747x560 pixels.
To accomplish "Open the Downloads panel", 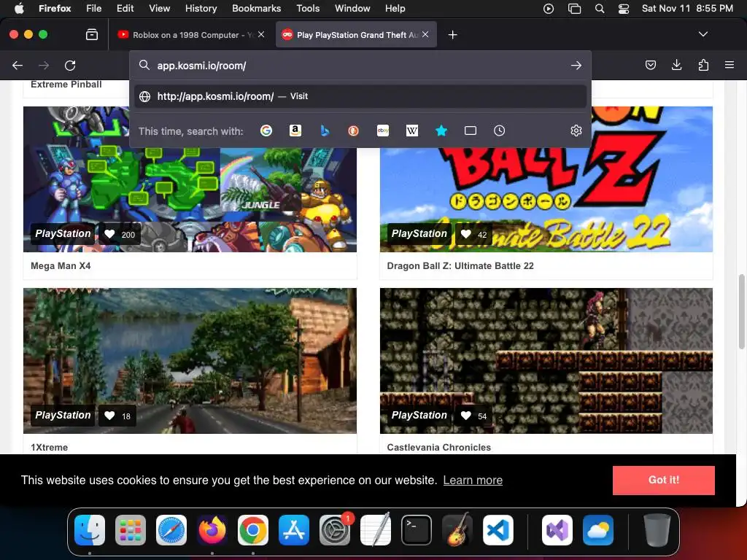I will tap(676, 65).
